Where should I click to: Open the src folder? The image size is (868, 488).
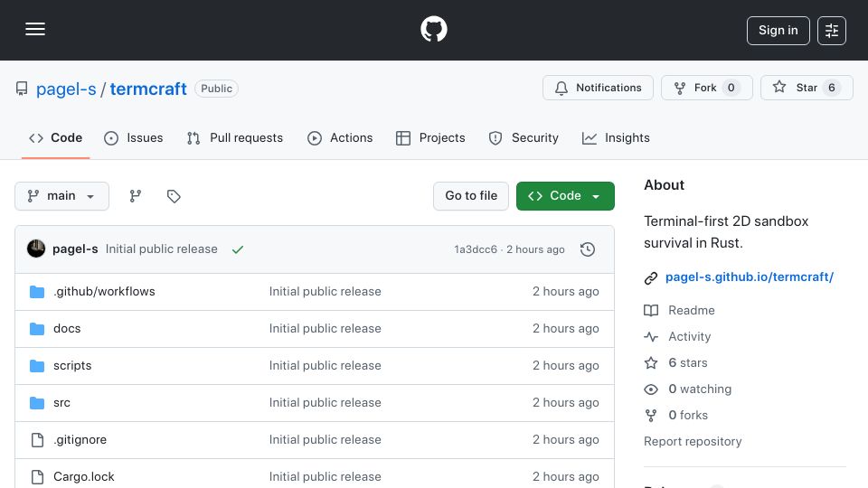(x=61, y=403)
